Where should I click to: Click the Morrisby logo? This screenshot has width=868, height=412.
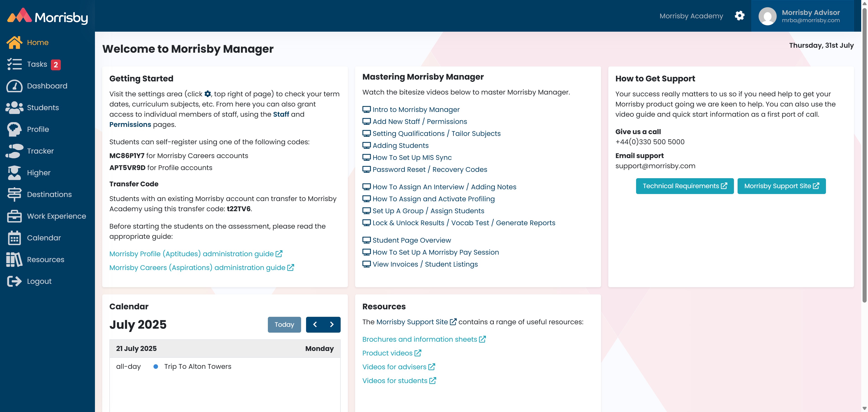click(x=47, y=16)
